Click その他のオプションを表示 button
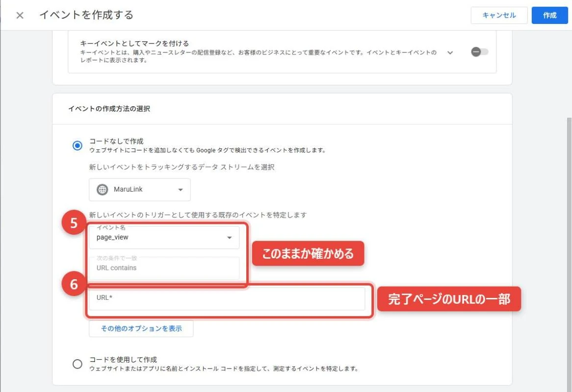This screenshot has width=572, height=392. click(141, 329)
